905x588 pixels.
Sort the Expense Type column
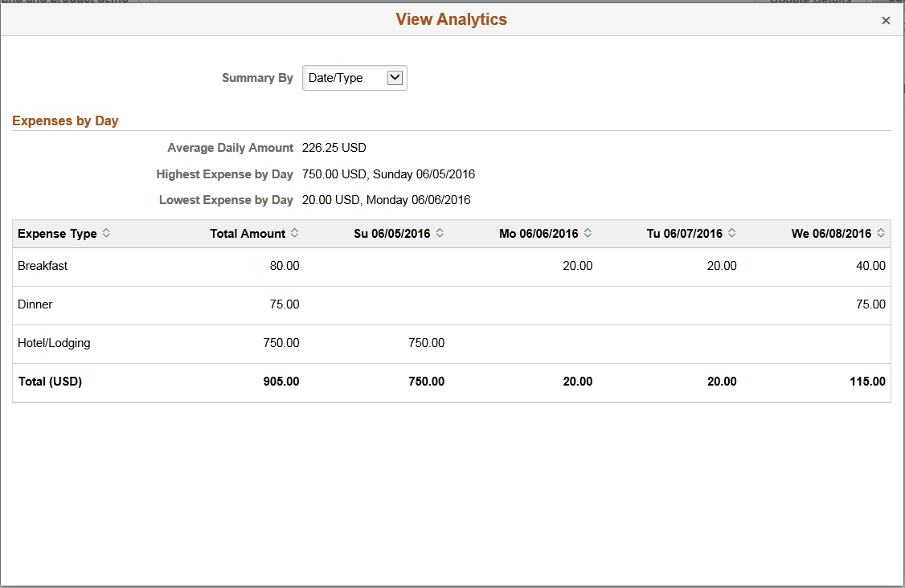(x=105, y=234)
